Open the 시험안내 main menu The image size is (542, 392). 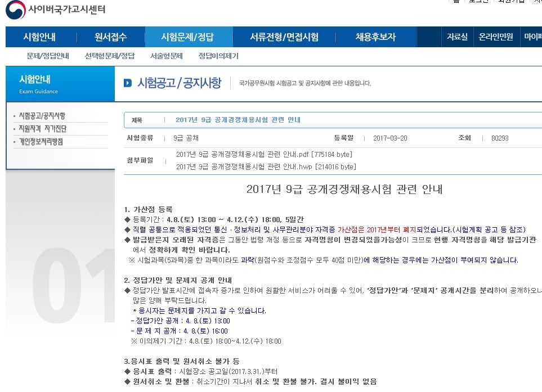[x=39, y=37]
